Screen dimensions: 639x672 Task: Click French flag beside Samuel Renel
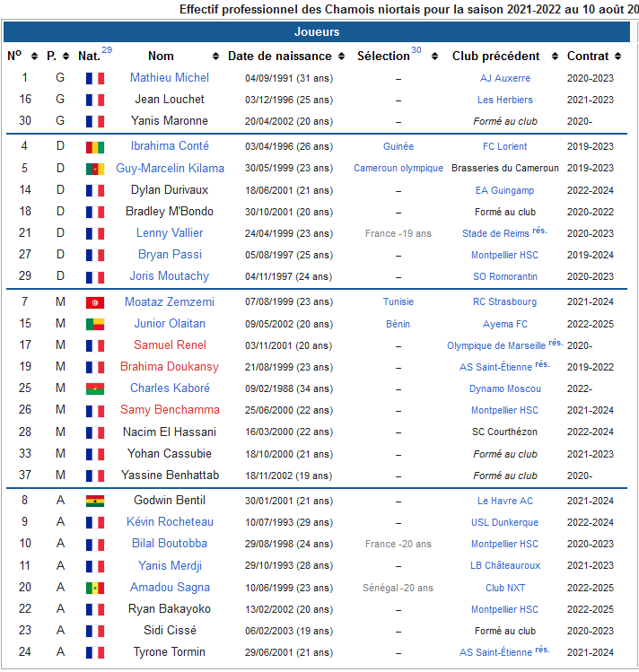(x=95, y=345)
